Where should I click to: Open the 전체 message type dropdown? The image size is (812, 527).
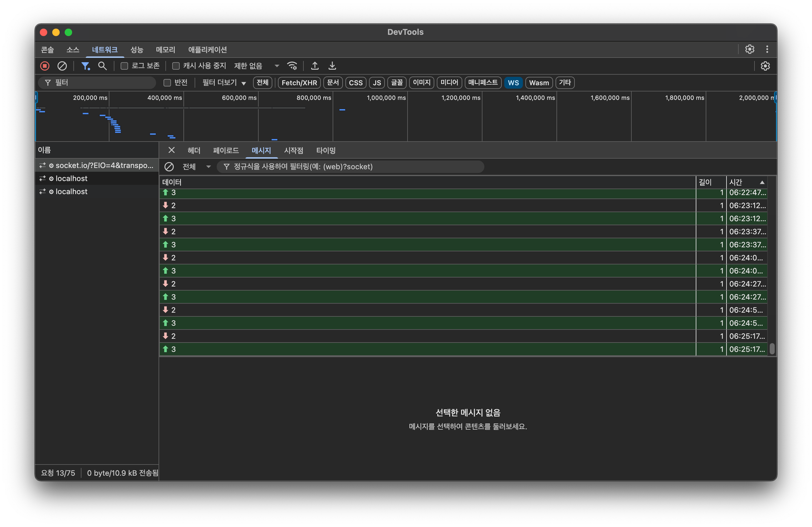197,167
